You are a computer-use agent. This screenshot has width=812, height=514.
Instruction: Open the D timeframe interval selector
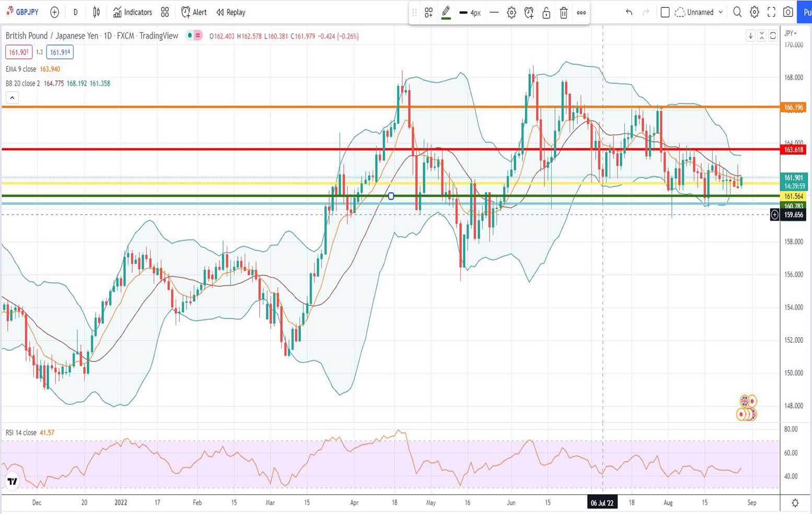[x=76, y=12]
